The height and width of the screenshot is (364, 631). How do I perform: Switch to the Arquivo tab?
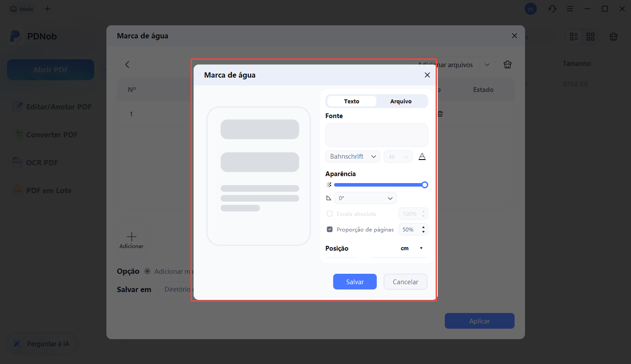pyautogui.click(x=401, y=101)
